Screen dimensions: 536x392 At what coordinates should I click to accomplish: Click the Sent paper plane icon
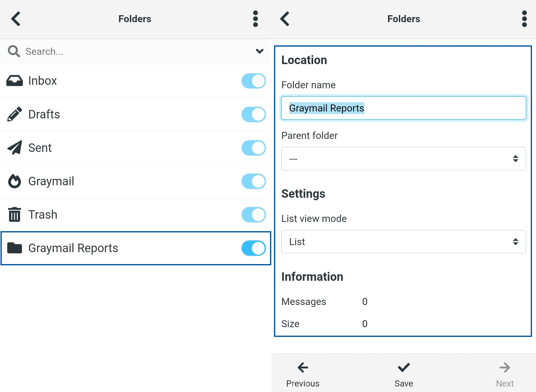tap(14, 148)
